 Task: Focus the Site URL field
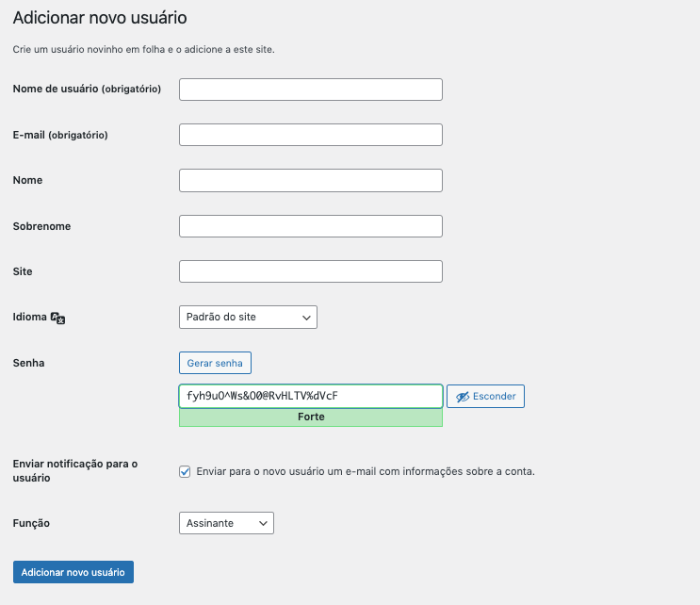(310, 271)
